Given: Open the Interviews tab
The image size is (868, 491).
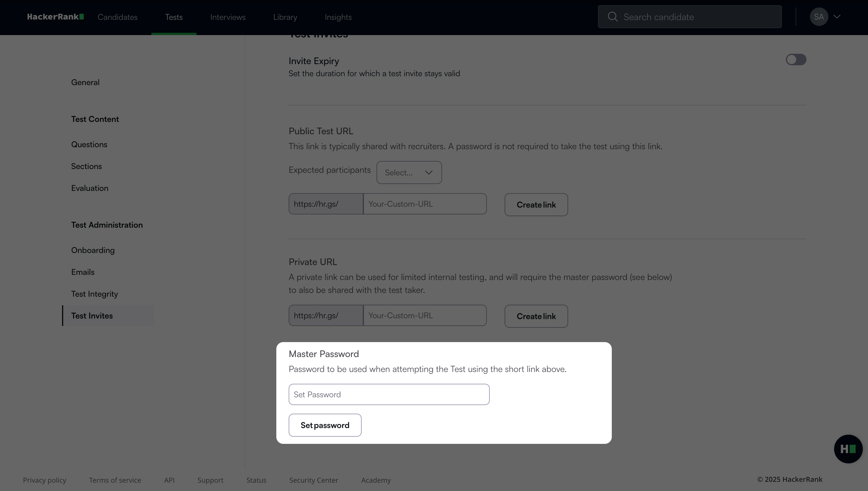Looking at the screenshot, I should point(228,17).
